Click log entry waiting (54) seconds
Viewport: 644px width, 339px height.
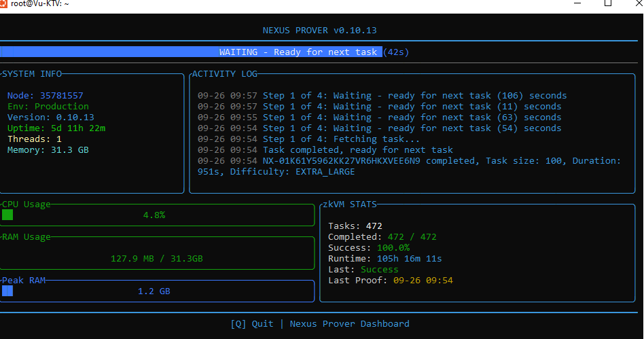click(x=380, y=128)
